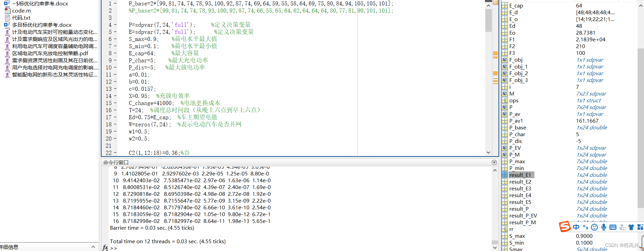Image resolution: width=644 pixels, height=251 pixels.
Task: Select S_max variable row
Action: [569, 236]
